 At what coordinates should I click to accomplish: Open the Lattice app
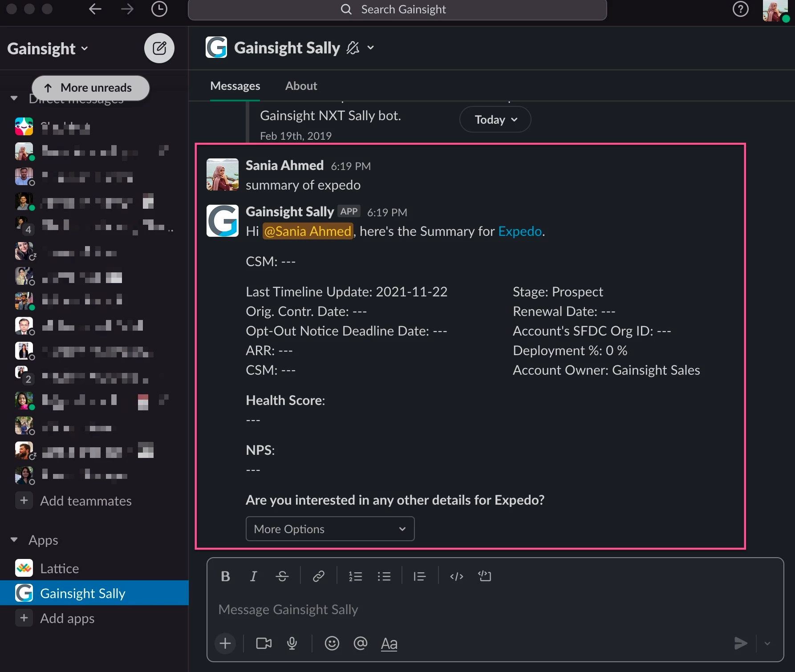click(60, 568)
